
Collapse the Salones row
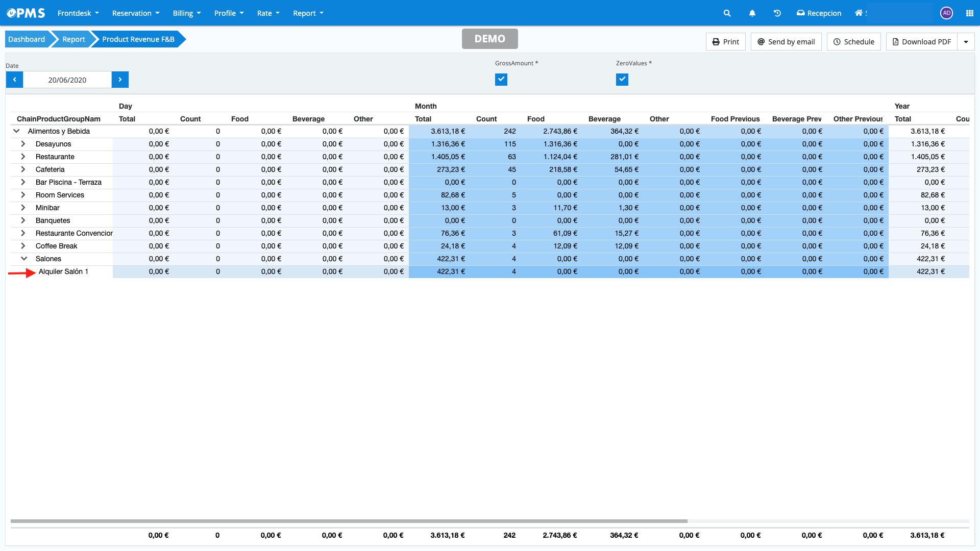pos(23,259)
